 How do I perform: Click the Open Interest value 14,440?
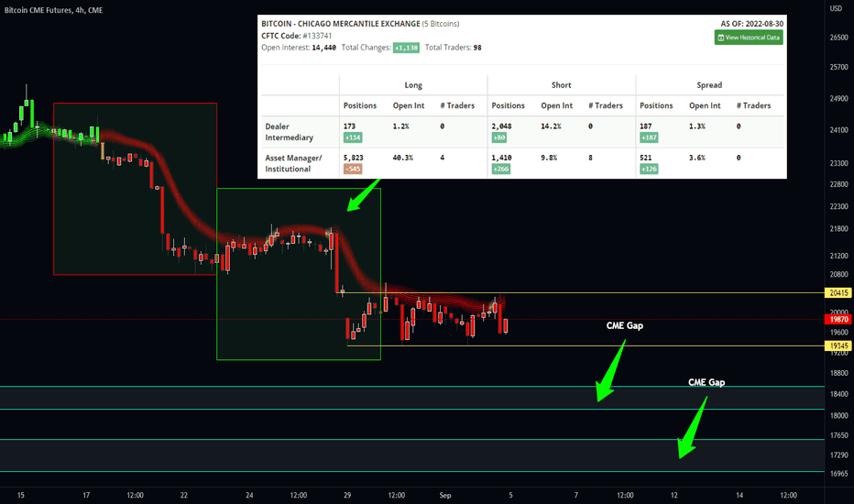323,48
